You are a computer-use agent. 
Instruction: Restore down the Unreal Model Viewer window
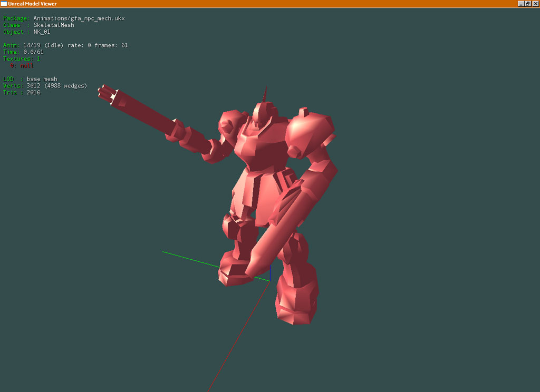coord(527,4)
